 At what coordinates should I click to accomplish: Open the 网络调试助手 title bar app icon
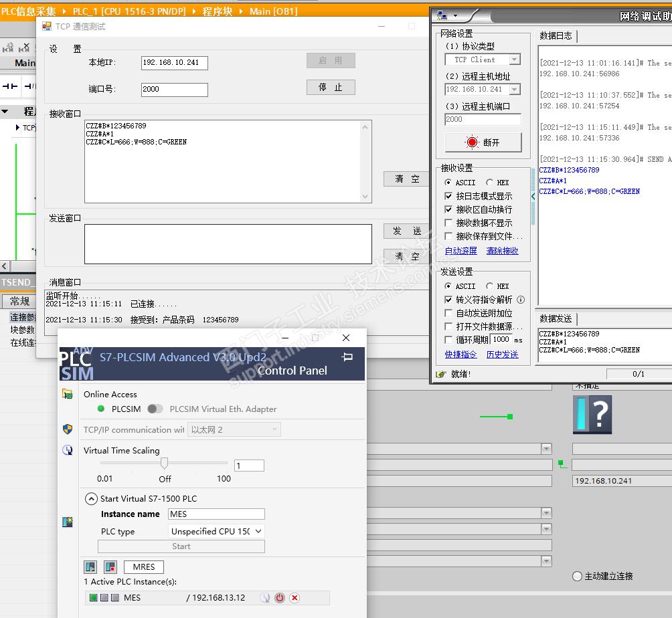[x=442, y=16]
